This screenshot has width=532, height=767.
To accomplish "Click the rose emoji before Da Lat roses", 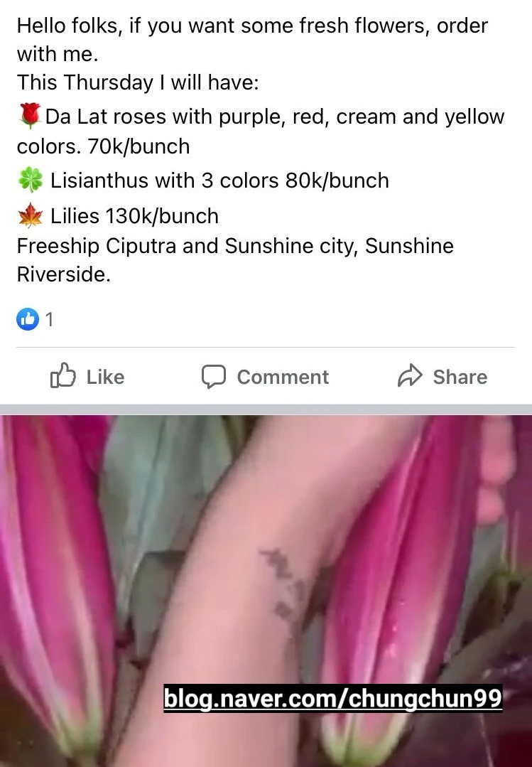I will (30, 116).
